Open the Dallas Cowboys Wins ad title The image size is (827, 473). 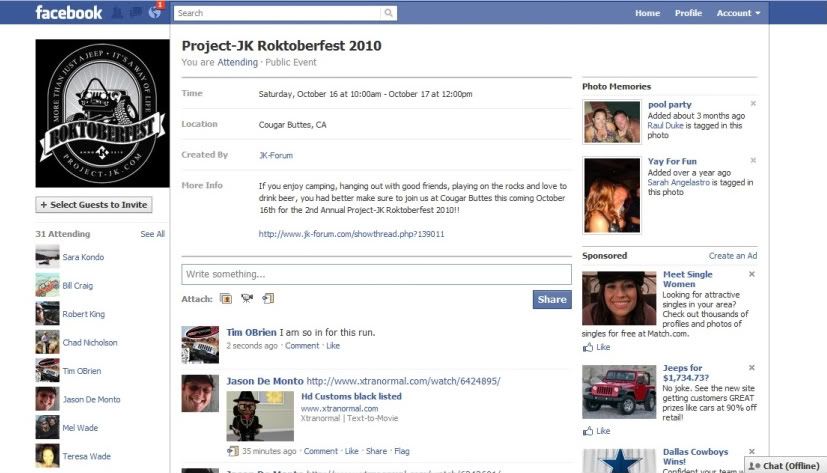(x=695, y=456)
